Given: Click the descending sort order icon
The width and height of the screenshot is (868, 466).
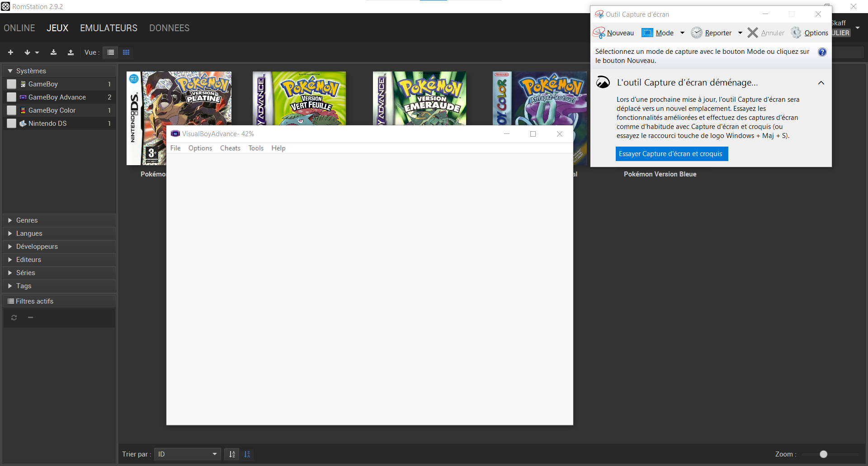Looking at the screenshot, I should coord(247,454).
